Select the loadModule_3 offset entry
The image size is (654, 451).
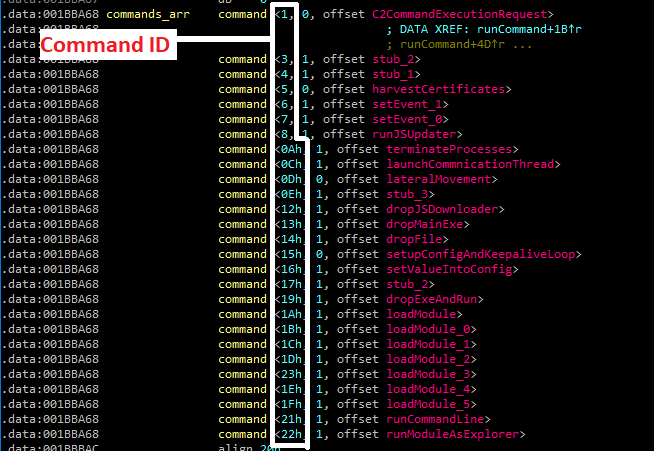click(428, 374)
